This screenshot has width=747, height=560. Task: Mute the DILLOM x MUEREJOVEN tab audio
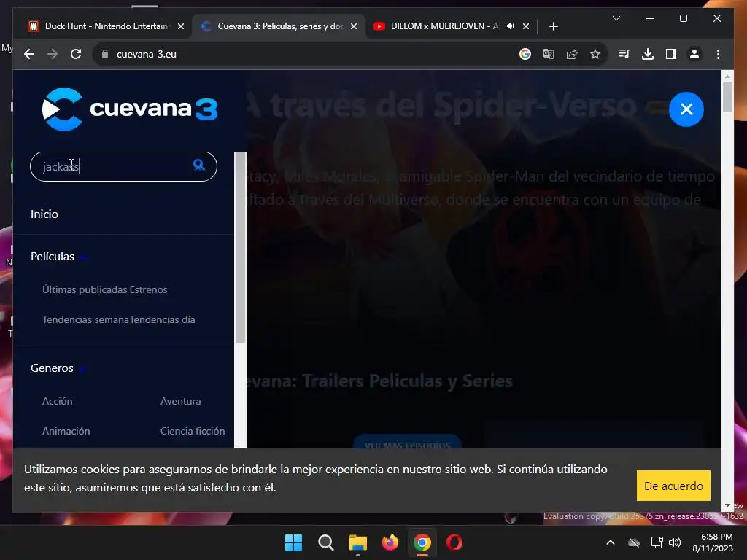point(510,26)
